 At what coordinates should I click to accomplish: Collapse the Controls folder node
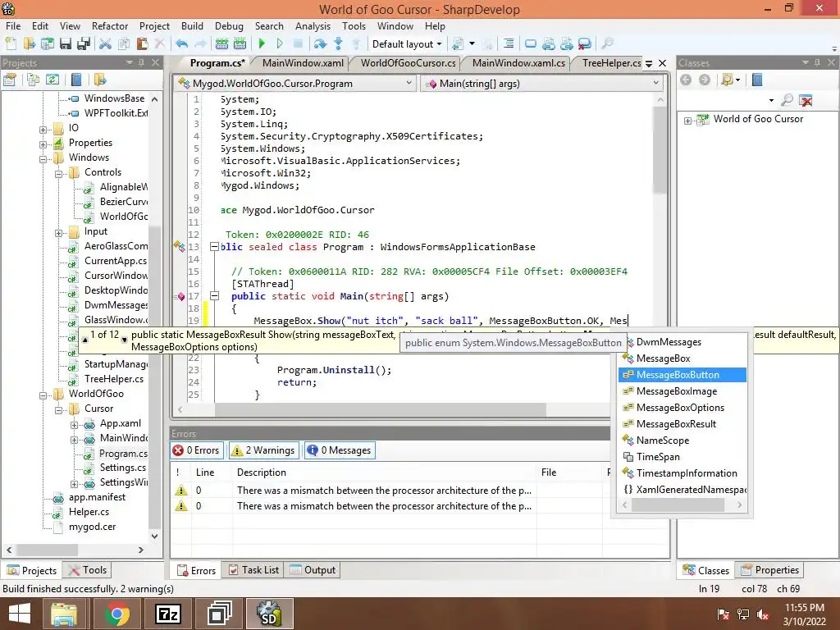(x=58, y=174)
